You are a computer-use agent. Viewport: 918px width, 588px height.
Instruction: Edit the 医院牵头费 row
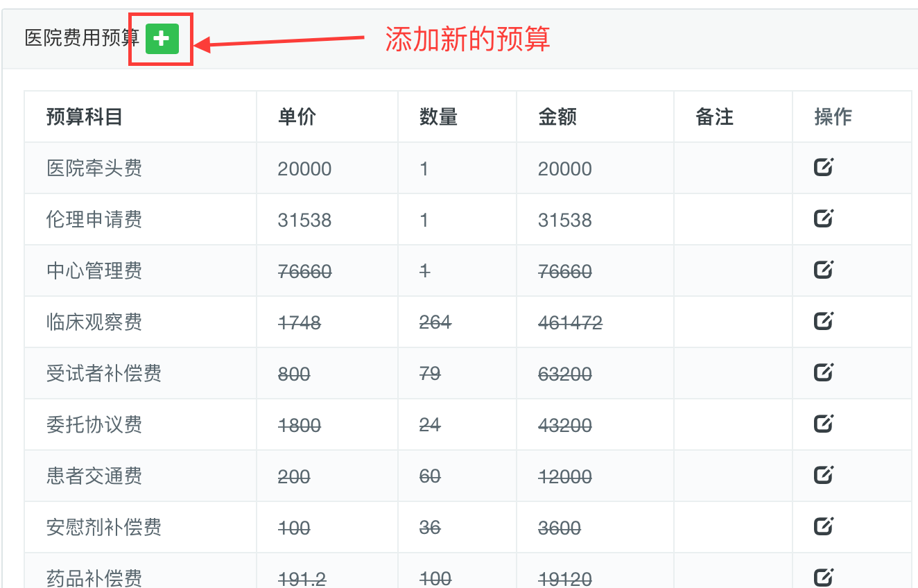[823, 167]
